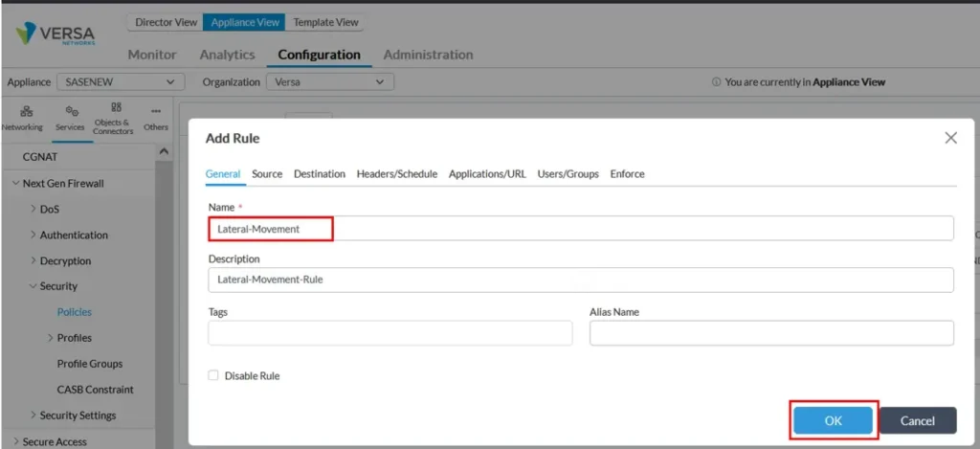The height and width of the screenshot is (449, 980).
Task: Close the Add Rule dialog with X
Action: [950, 138]
